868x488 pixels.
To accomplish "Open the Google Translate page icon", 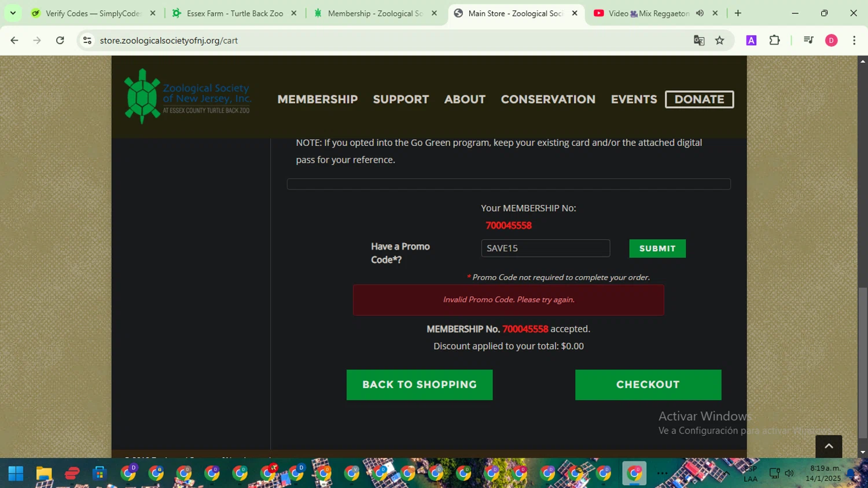I will (x=699, y=41).
